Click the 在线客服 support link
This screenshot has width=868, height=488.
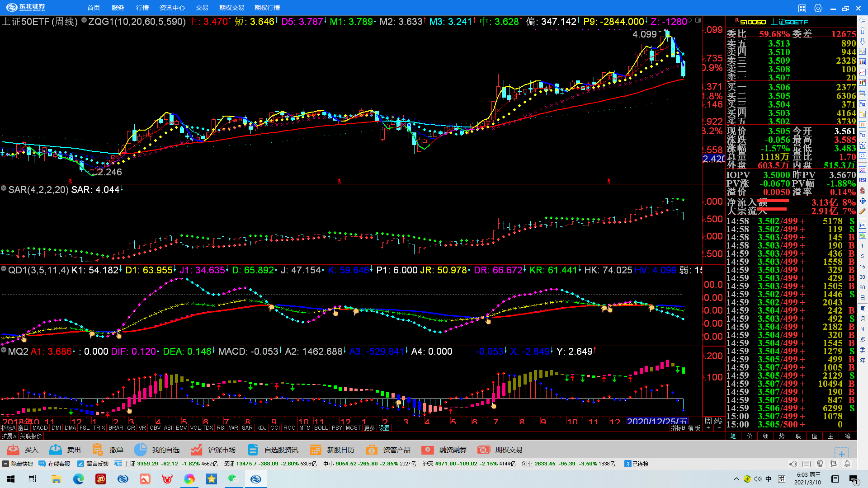pos(55,464)
